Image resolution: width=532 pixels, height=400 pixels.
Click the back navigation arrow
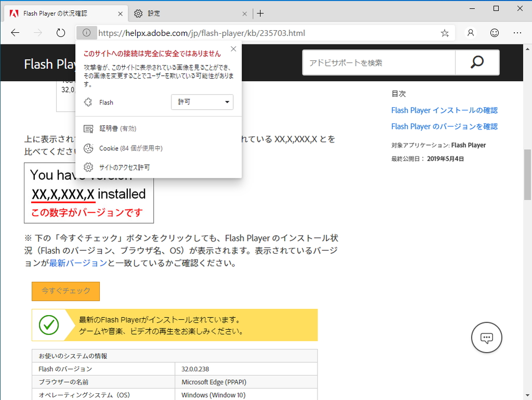click(15, 32)
